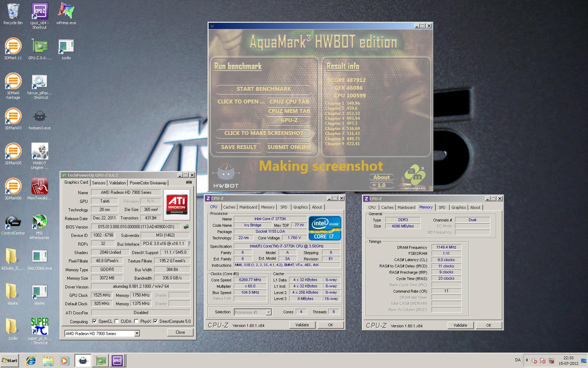Click SUBMIT ONLINE in AquaMark
Screen dimensions: 588x368
tap(289, 147)
